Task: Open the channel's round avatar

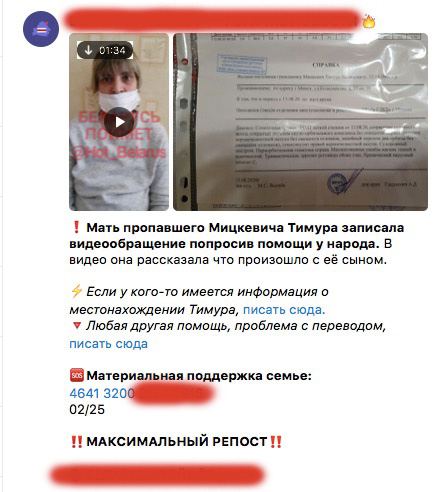Action: 41,29
